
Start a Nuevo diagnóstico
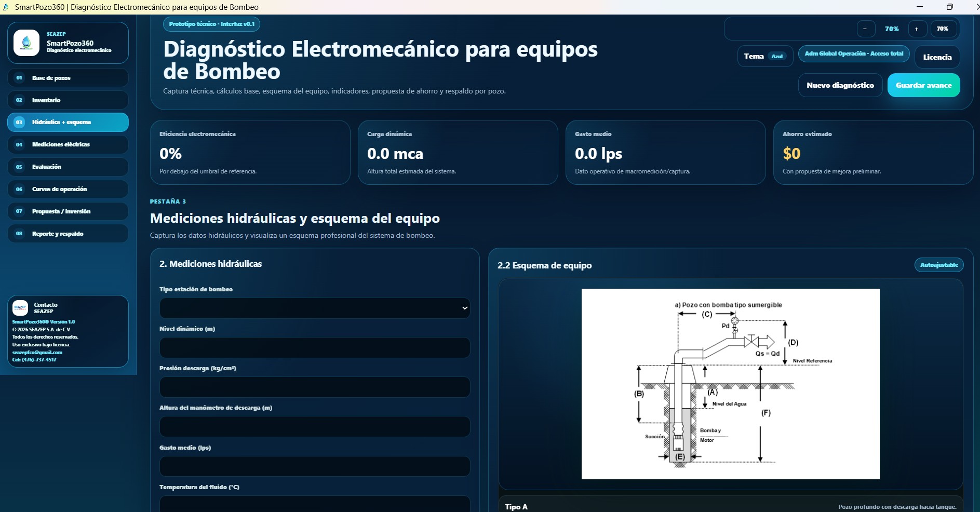click(840, 86)
